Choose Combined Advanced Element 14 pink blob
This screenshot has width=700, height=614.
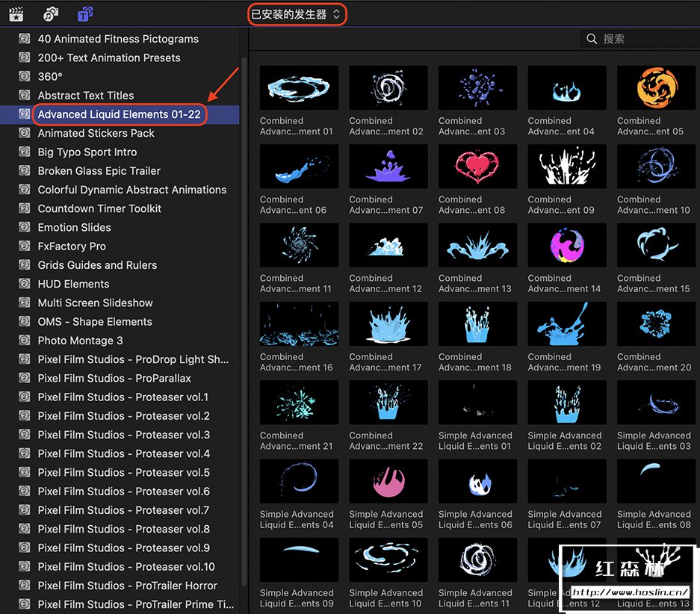coord(567,245)
